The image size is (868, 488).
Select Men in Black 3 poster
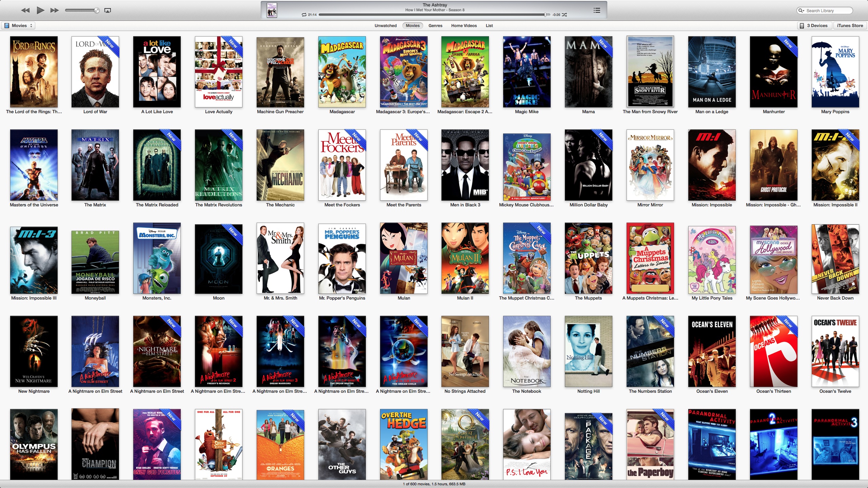point(465,165)
